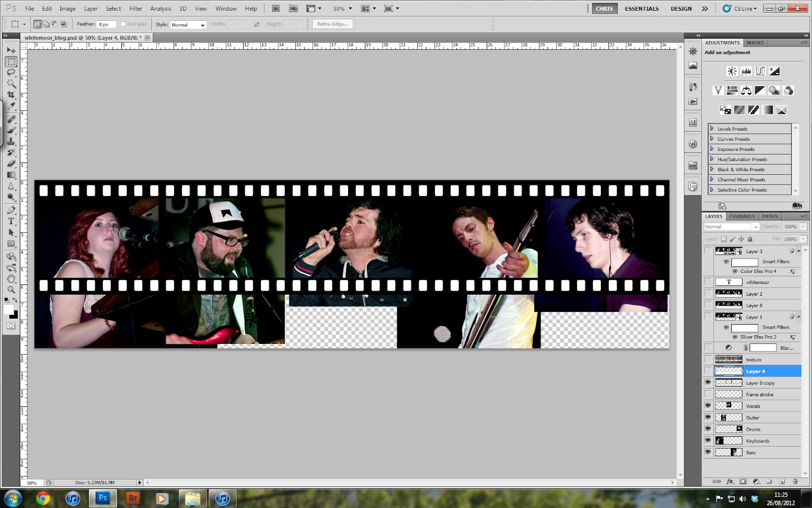Hide the Drums layer

[x=708, y=429]
